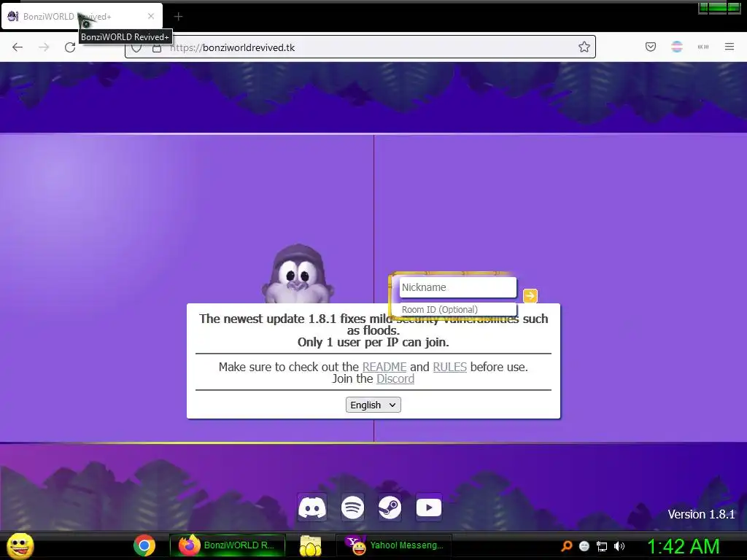
Task: Open the Firefox hamburger menu
Action: click(729, 47)
